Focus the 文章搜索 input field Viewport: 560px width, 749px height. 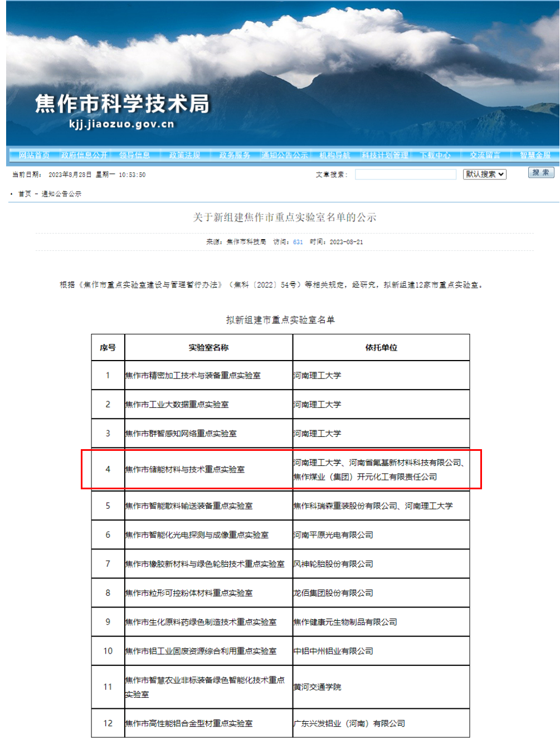(406, 174)
